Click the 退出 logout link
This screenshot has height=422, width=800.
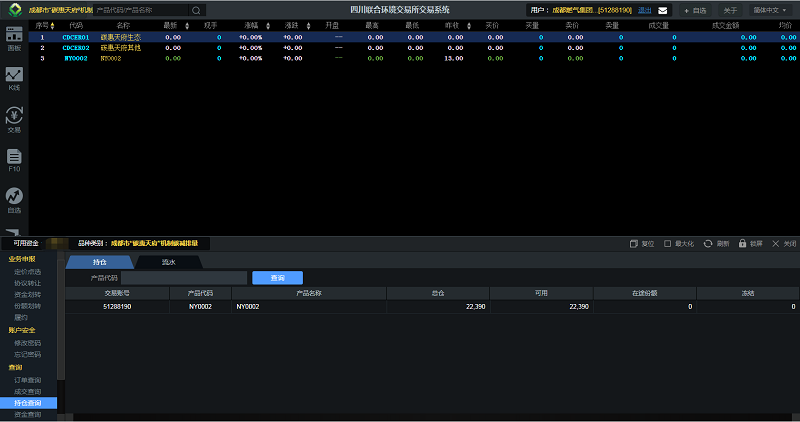coord(644,10)
